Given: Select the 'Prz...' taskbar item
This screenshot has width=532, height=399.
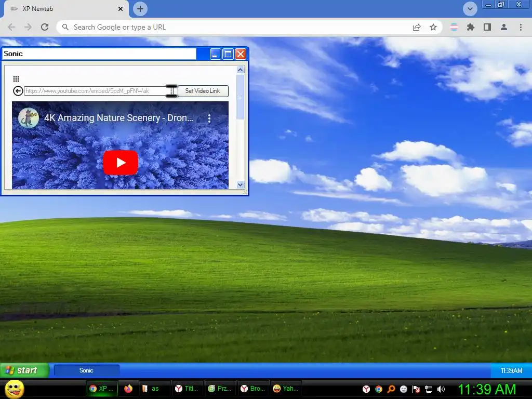Looking at the screenshot, I should pos(220,389).
